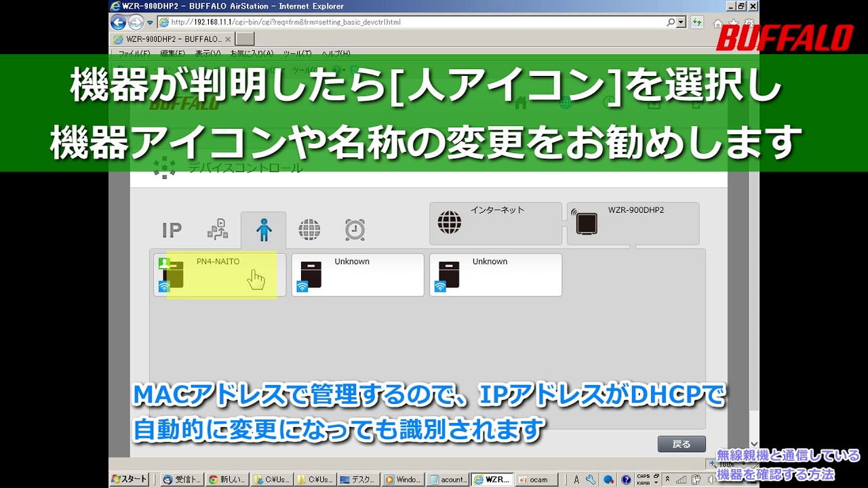This screenshot has height=488, width=868.
Task: Click the WZR... Internet Explorer taskbar button
Action: tap(492, 479)
